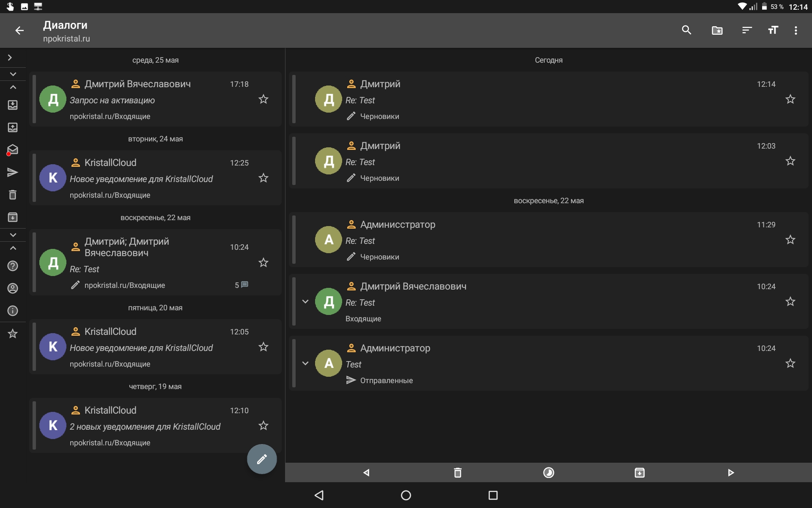Click the text size icon
Viewport: 812px width, 508px height.
[773, 30]
